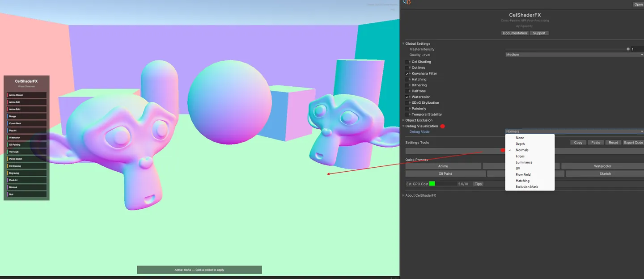Click the Active preset status bar
This screenshot has width=644, height=279.
point(199,270)
